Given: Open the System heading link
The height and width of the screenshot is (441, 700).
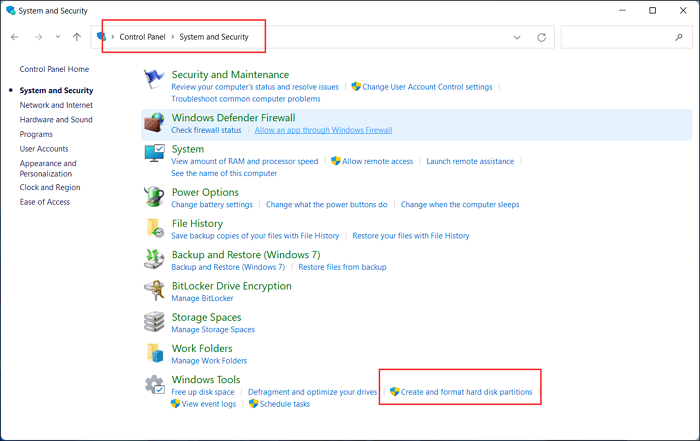Looking at the screenshot, I should 188,149.
